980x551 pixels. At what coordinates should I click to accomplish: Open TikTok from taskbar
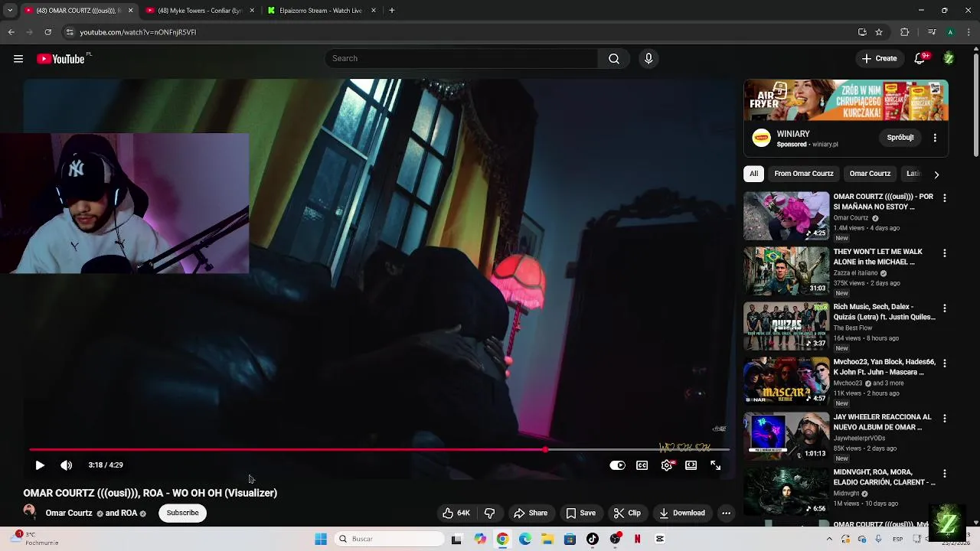click(x=593, y=540)
